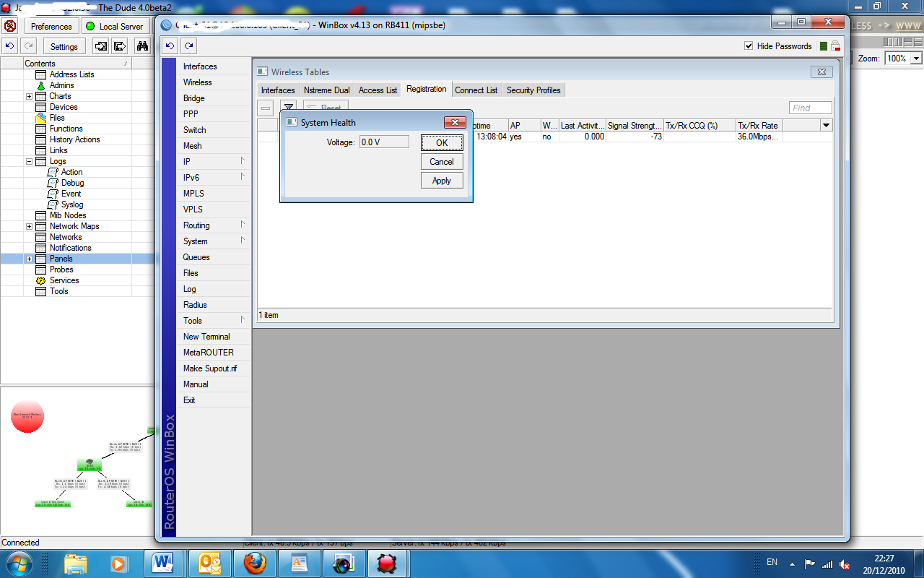Screen dimensions: 924x578
Task: Expand the Charts tree node
Action: pos(29,96)
